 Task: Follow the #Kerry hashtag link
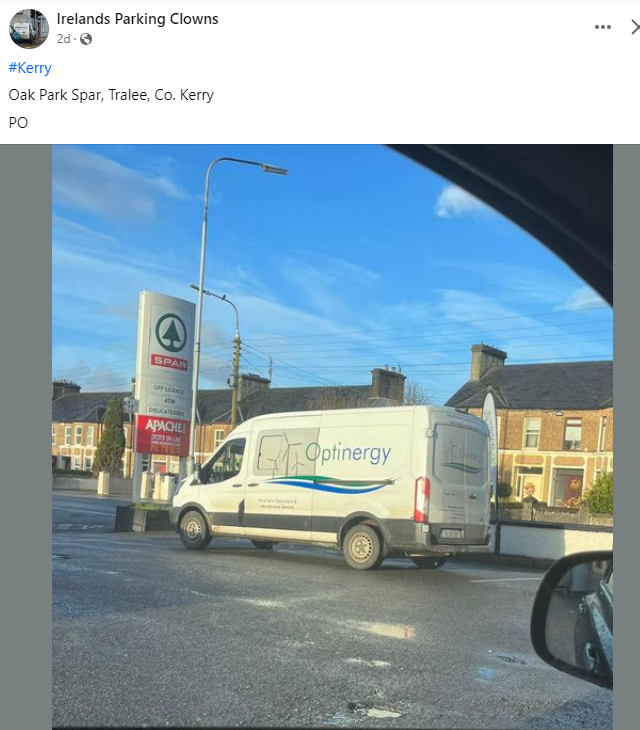[x=30, y=68]
